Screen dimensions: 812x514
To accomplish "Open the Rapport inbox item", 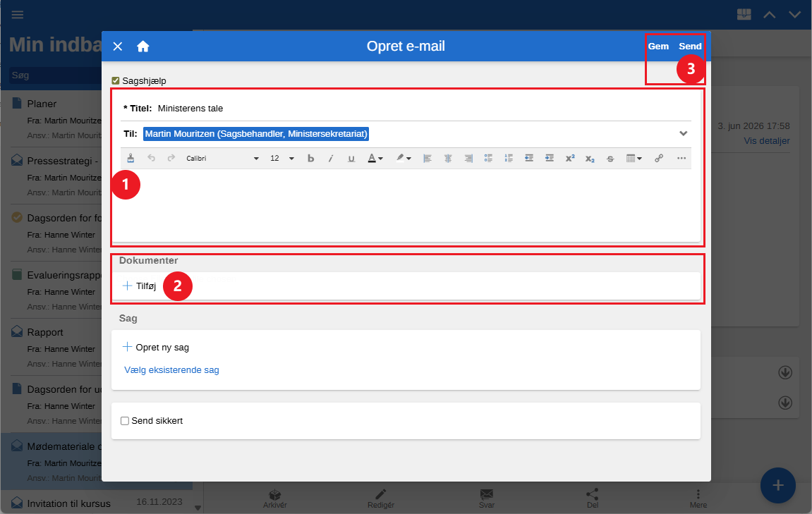I will point(56,348).
